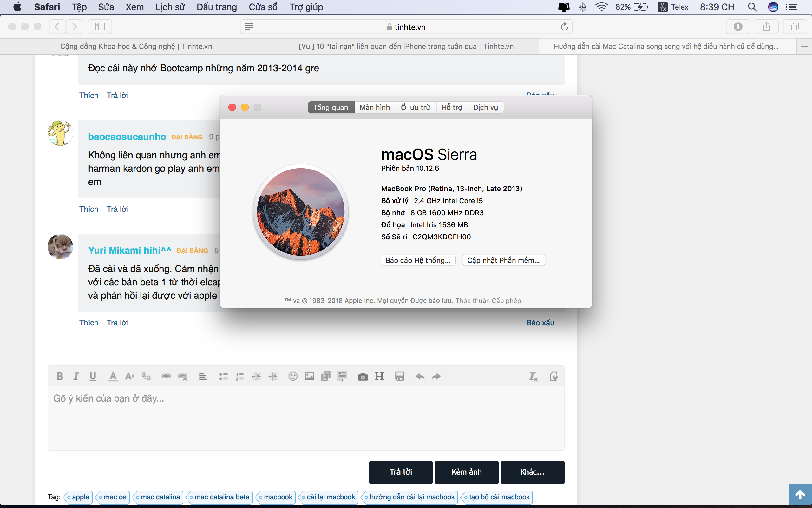Insert media gallery icon in editor
The image size is (812, 508).
coord(326,376)
